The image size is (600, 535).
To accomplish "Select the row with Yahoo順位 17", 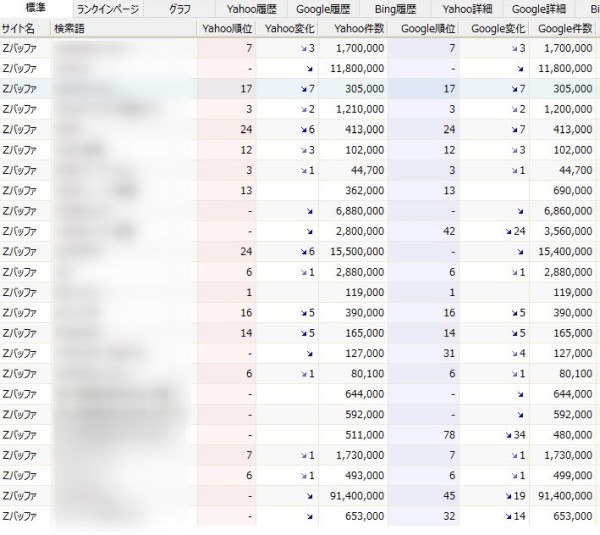I will [x=298, y=89].
